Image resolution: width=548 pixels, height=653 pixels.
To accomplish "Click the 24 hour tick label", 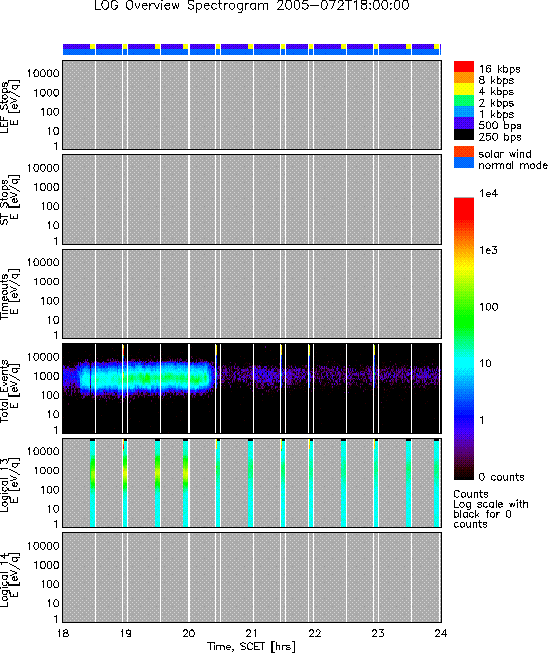I will point(441,633).
